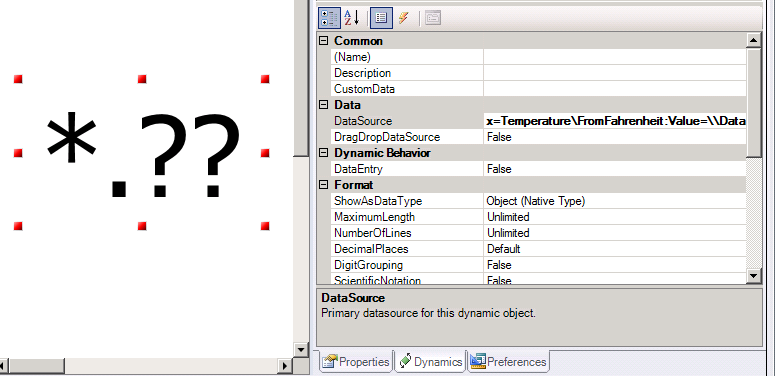Click property grid scroll down arrow
Viewport: 775px width, 376px height.
[x=754, y=276]
